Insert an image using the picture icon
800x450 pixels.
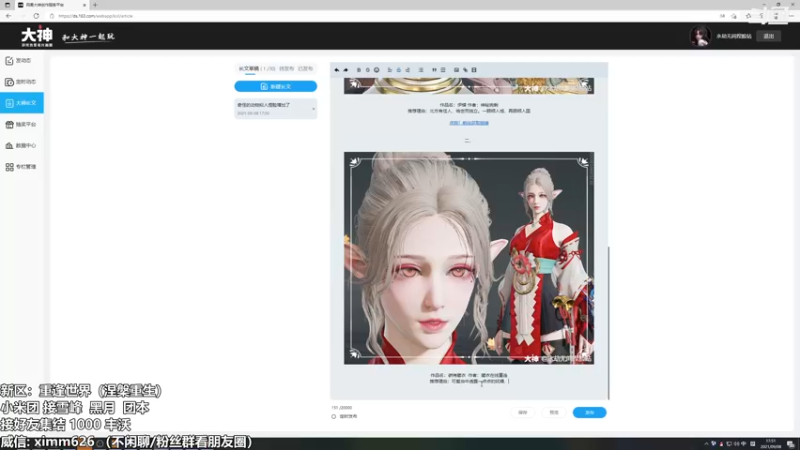tap(456, 70)
